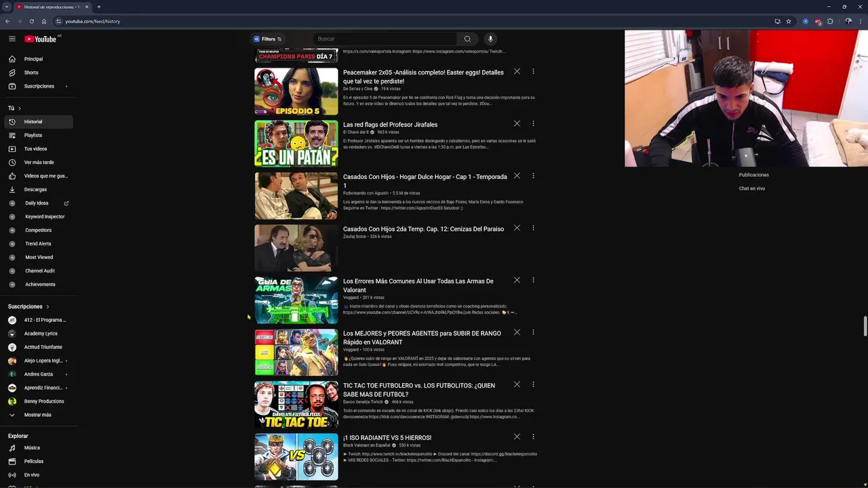Remove Cenizas Del Paraiso video from history
Screen dimensions: 868x488
[517, 228]
